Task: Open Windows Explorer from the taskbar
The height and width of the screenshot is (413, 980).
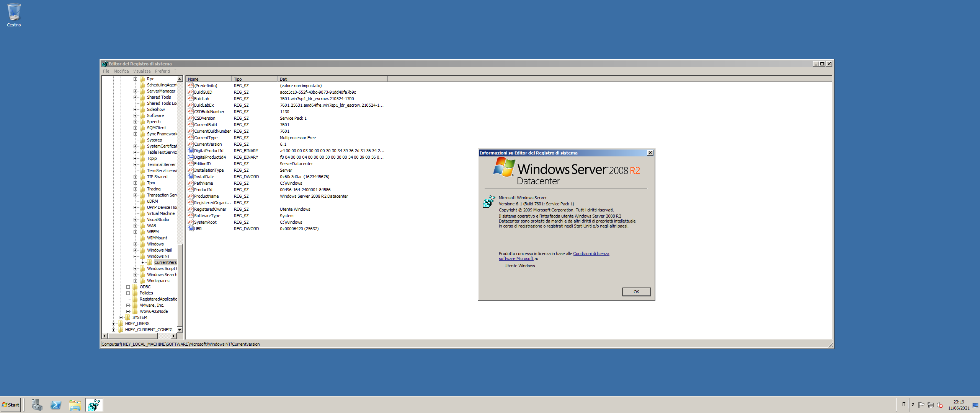Action: (75, 405)
